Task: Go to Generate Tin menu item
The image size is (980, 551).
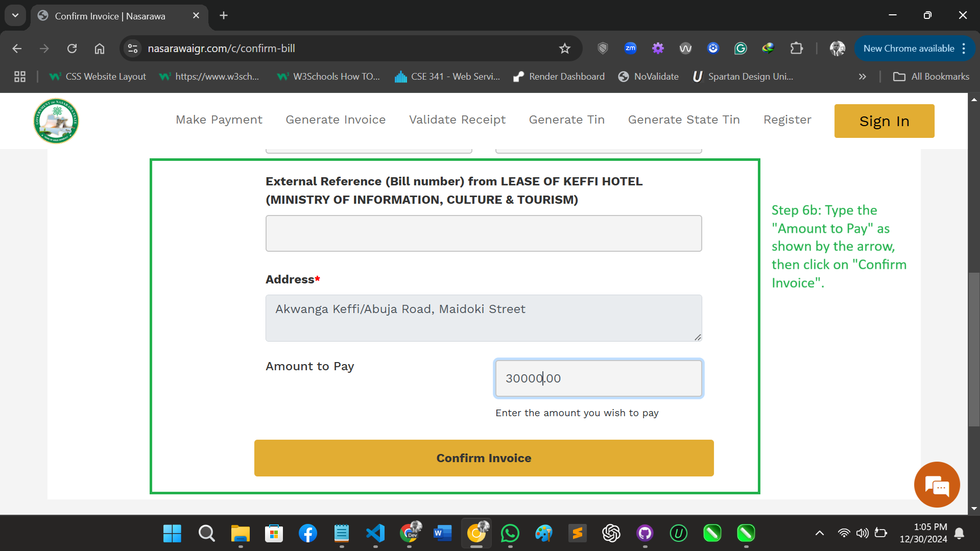Action: point(567,119)
